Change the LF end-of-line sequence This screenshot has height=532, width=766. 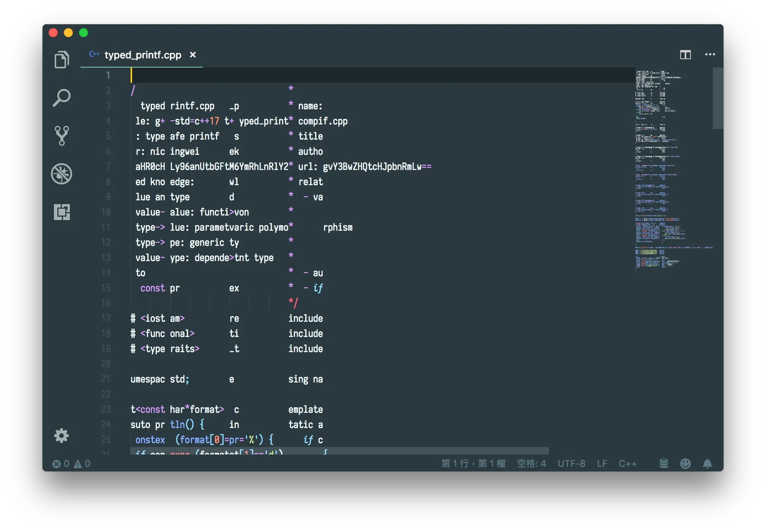coord(602,464)
